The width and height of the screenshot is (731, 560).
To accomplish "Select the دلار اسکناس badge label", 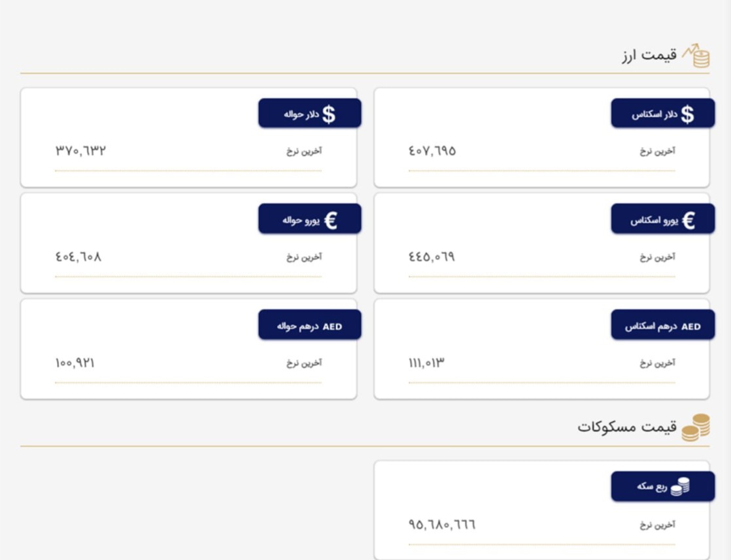I will click(x=654, y=114).
